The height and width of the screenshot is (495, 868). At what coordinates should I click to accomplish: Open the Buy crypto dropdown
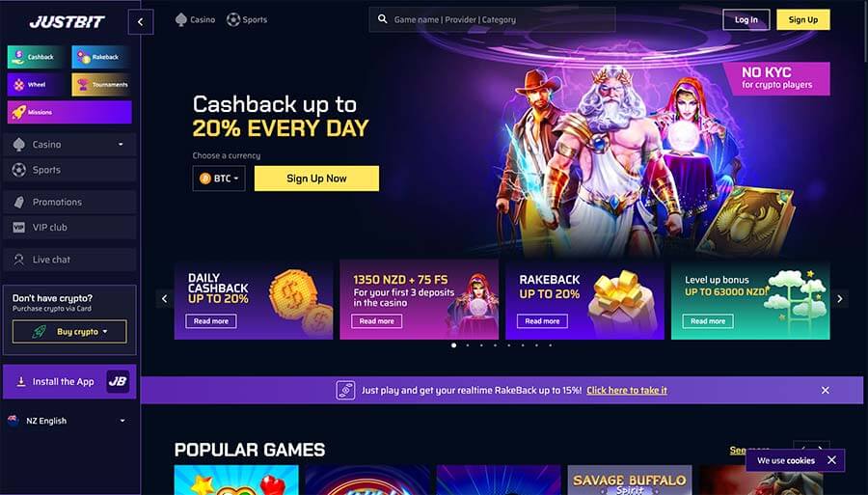[69, 332]
